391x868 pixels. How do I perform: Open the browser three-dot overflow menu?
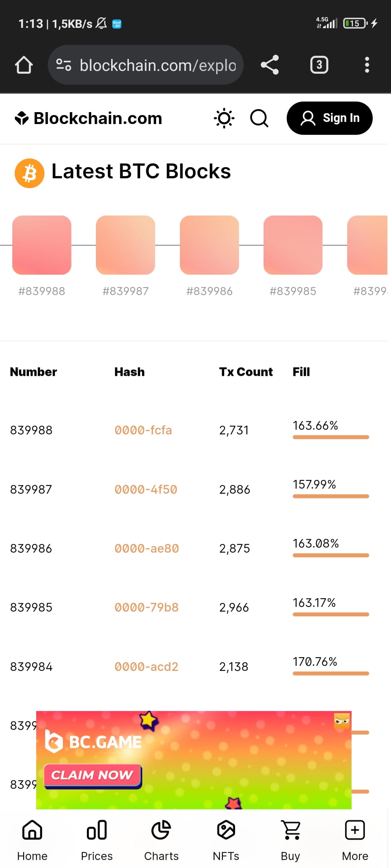[367, 65]
